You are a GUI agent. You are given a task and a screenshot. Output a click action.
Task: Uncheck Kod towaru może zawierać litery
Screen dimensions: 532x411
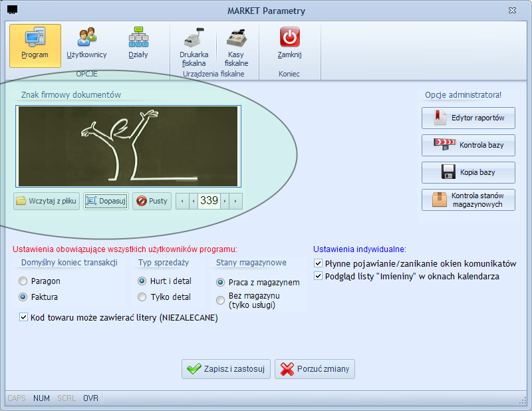23,318
